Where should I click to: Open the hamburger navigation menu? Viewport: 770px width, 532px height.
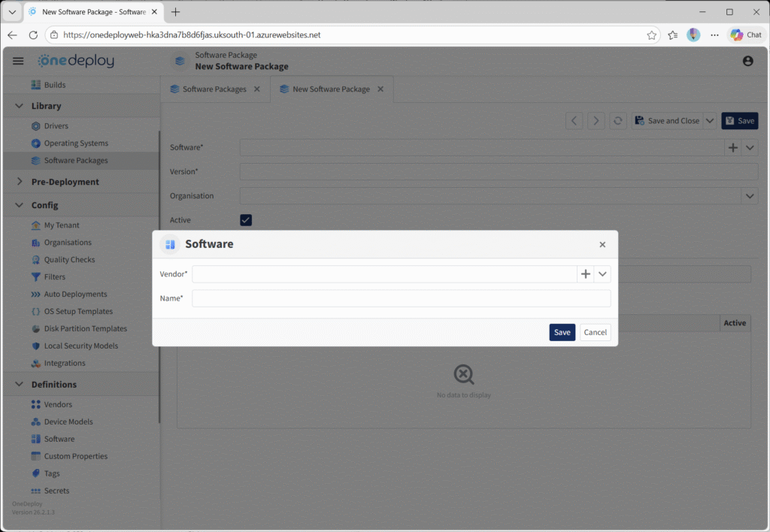coord(18,61)
